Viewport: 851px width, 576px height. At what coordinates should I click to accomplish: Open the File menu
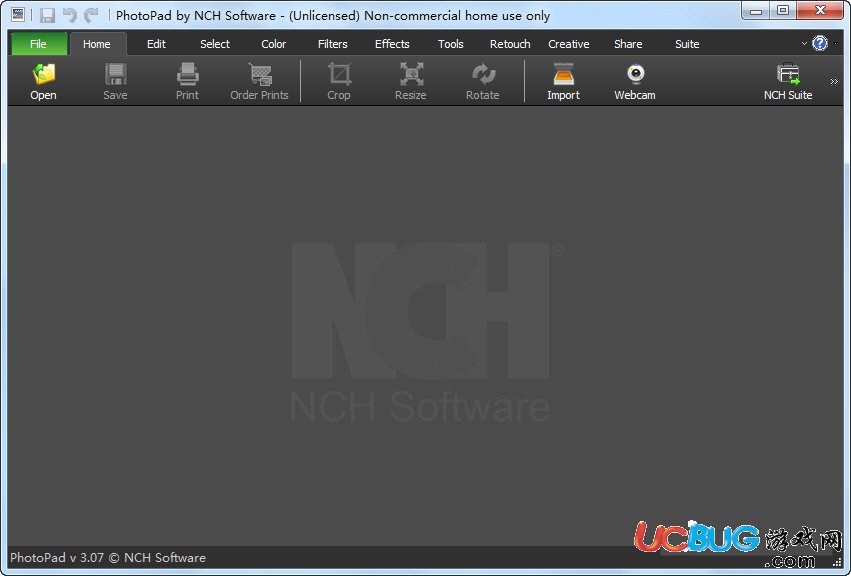[39, 44]
